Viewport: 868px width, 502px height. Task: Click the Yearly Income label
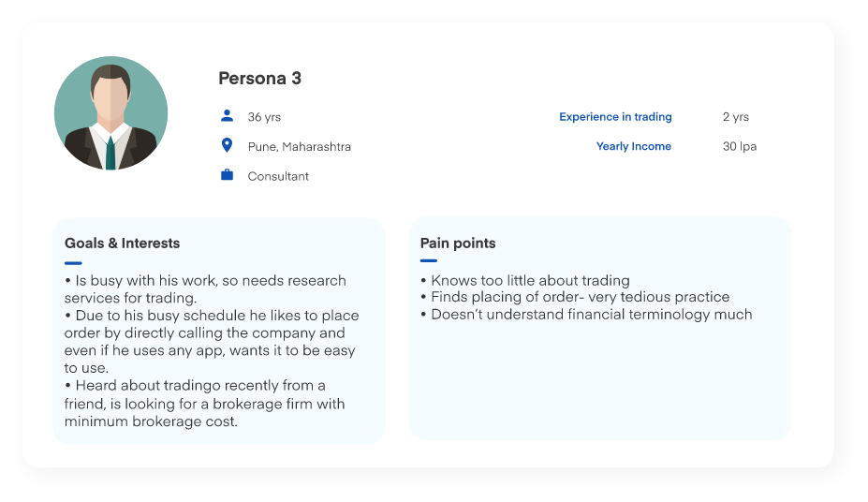634,146
